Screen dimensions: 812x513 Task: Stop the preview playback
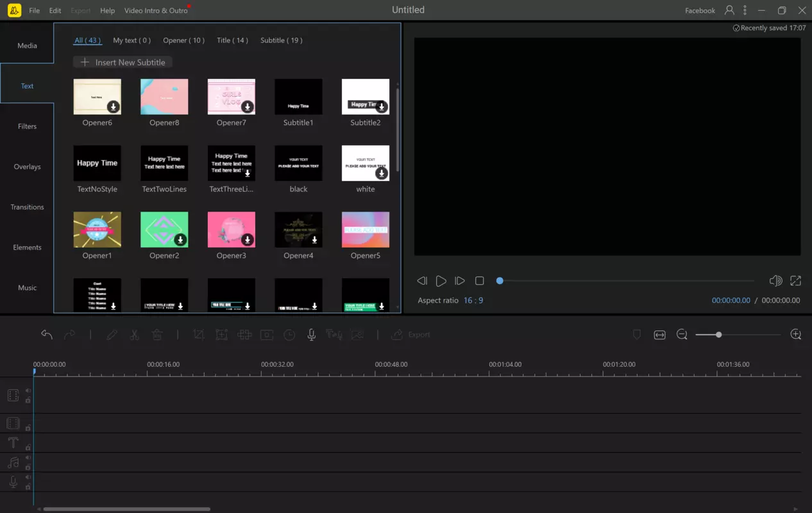[479, 281]
